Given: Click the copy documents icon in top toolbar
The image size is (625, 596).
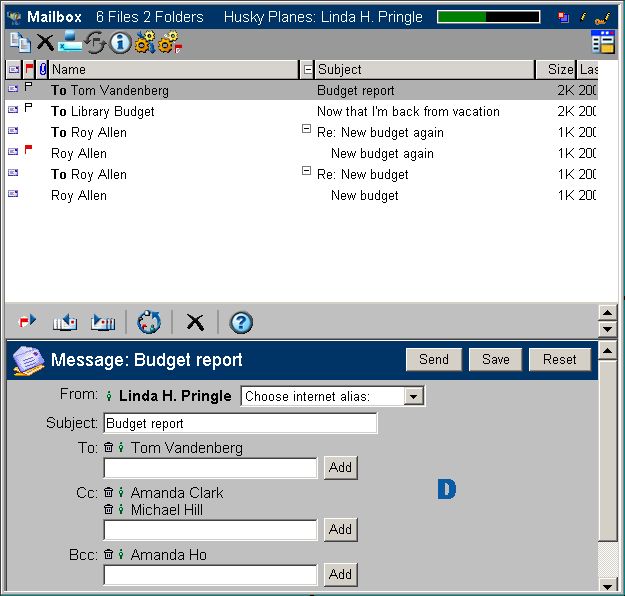Looking at the screenshot, I should (19, 42).
